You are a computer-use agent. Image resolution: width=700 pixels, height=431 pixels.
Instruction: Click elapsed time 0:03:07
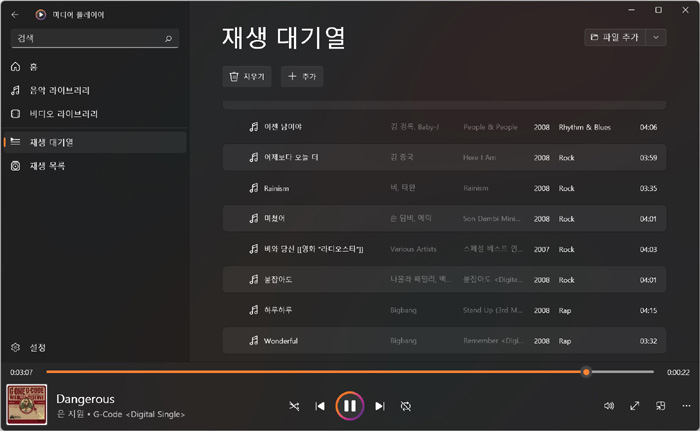click(x=21, y=372)
